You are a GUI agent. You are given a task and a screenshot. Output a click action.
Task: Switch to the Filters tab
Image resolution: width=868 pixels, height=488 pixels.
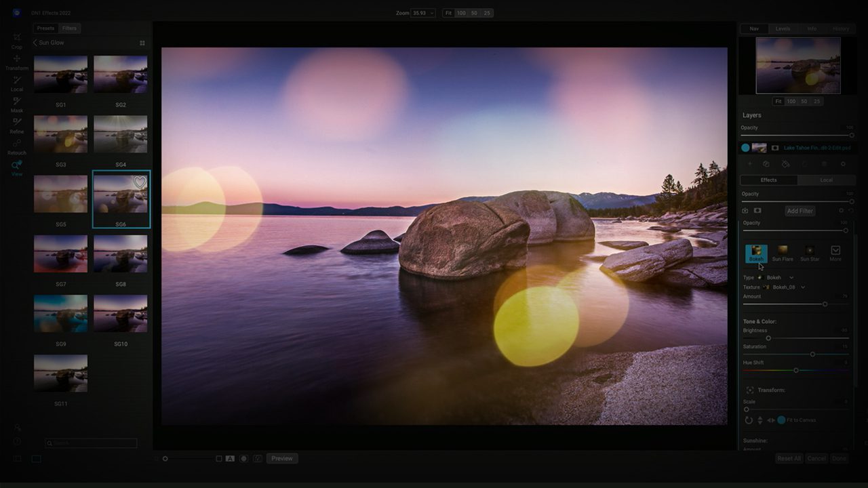69,28
